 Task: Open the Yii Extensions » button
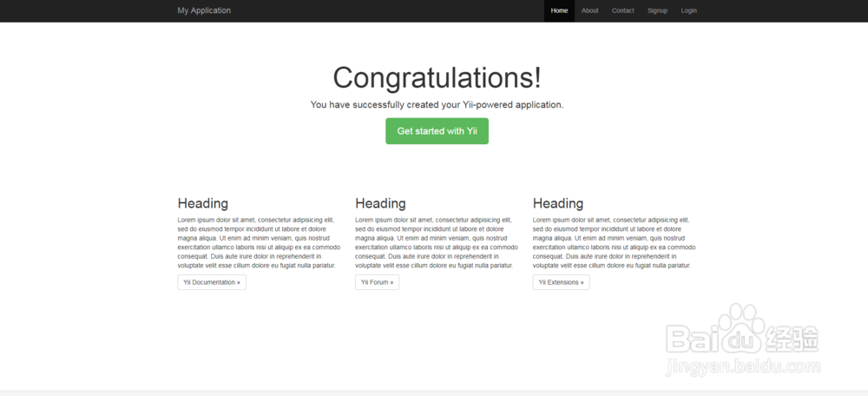tap(561, 282)
